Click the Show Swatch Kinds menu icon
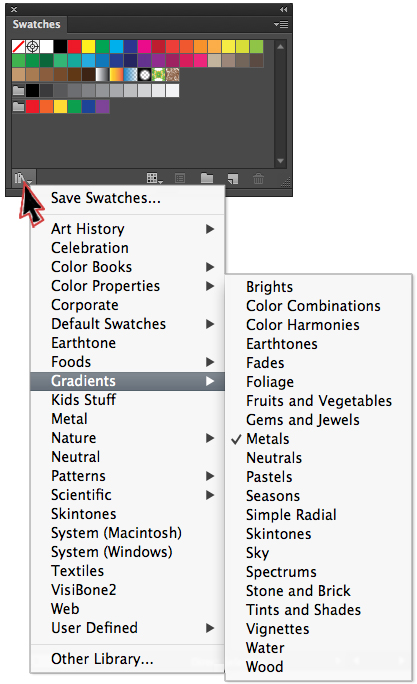This screenshot has height=684, width=417. tap(155, 178)
